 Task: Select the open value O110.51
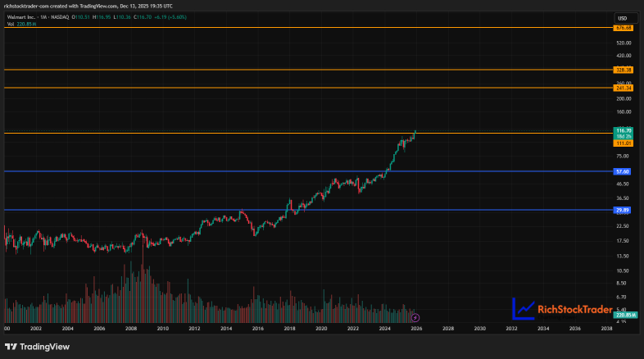(x=80, y=17)
